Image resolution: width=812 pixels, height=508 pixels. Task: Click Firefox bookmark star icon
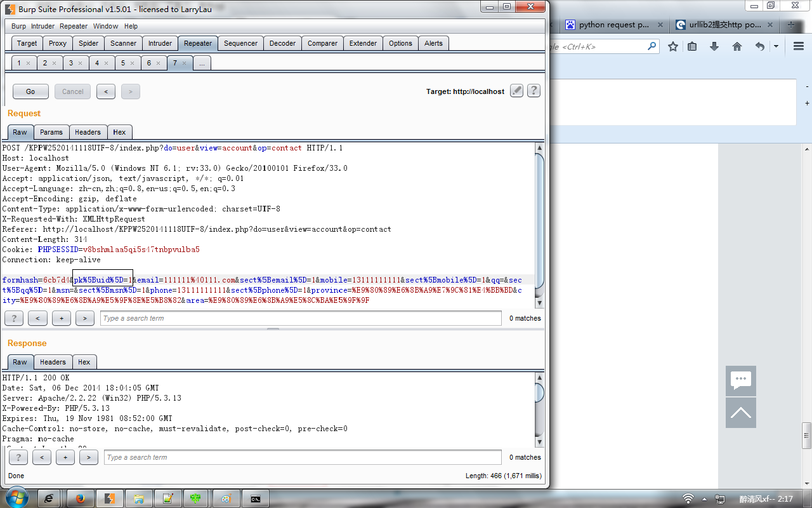click(x=673, y=46)
